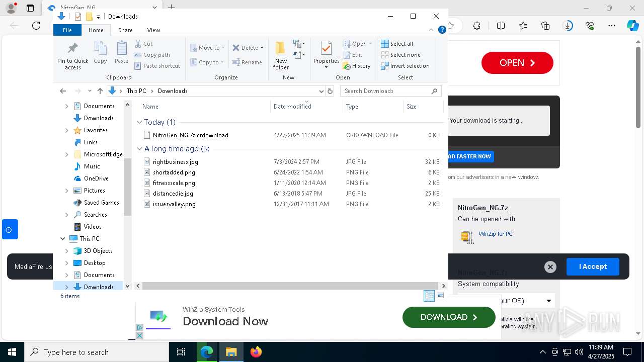Image resolution: width=644 pixels, height=362 pixels.
Task: Open Edge Extensions puzzle icon
Action: pyautogui.click(x=476, y=26)
